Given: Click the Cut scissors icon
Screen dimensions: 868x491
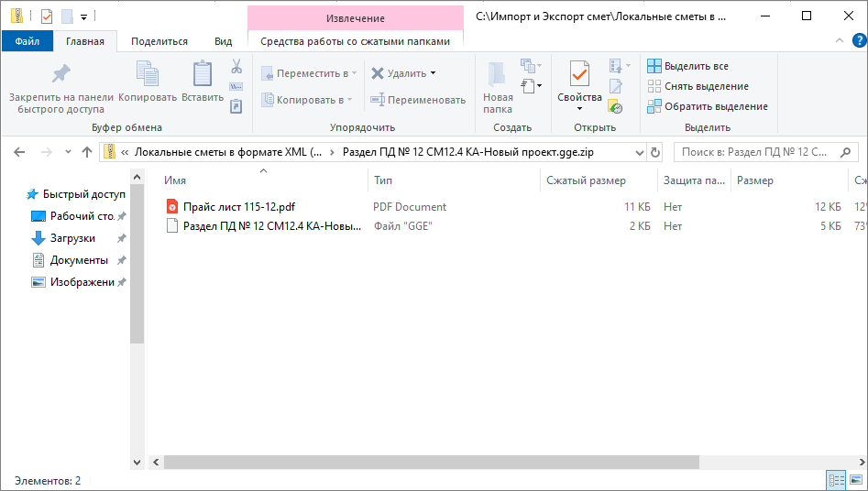Looking at the screenshot, I should [236, 67].
